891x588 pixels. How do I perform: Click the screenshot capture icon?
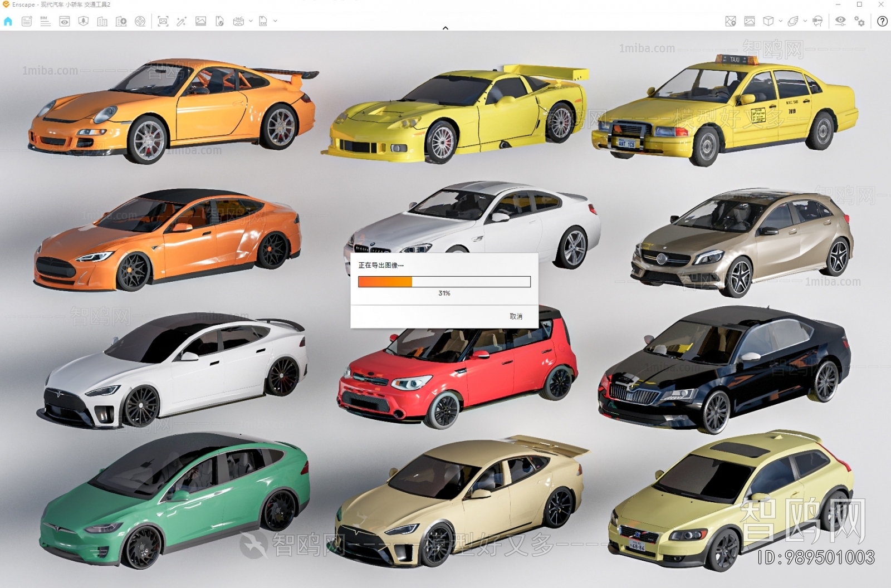click(x=163, y=22)
